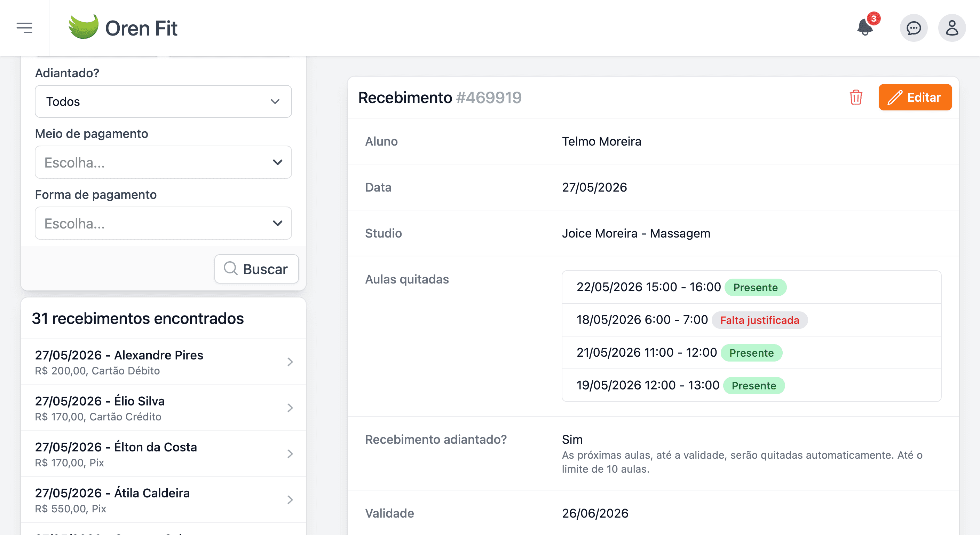Viewport: 980px width, 535px height.
Task: Expand the Adiantado Todos dropdown
Action: tap(163, 101)
